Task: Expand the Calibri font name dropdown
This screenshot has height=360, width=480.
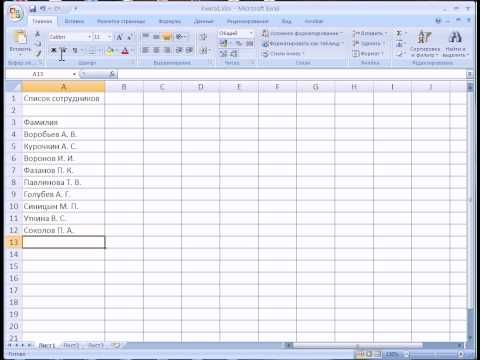Action: (90, 37)
